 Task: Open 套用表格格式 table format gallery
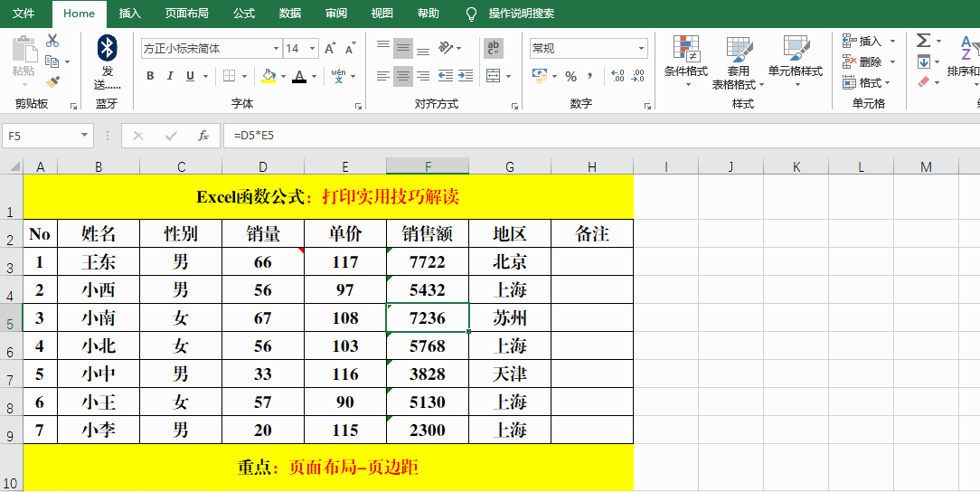[738, 61]
